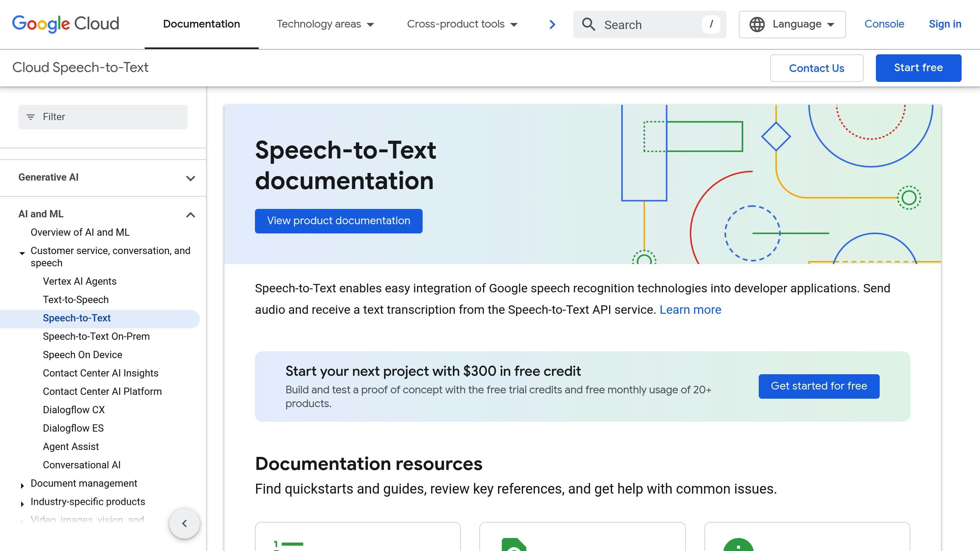980x551 pixels.
Task: Open Speech On Device page
Action: 83,355
